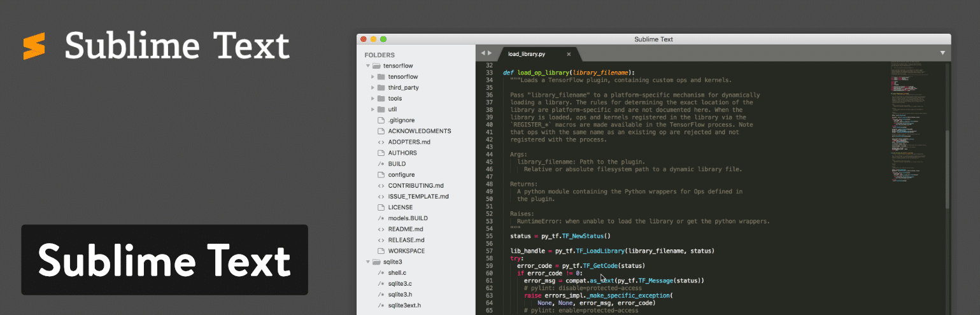Open the WORKSPACE file in sidebar
Screen dimensions: 980x315
pos(406,251)
